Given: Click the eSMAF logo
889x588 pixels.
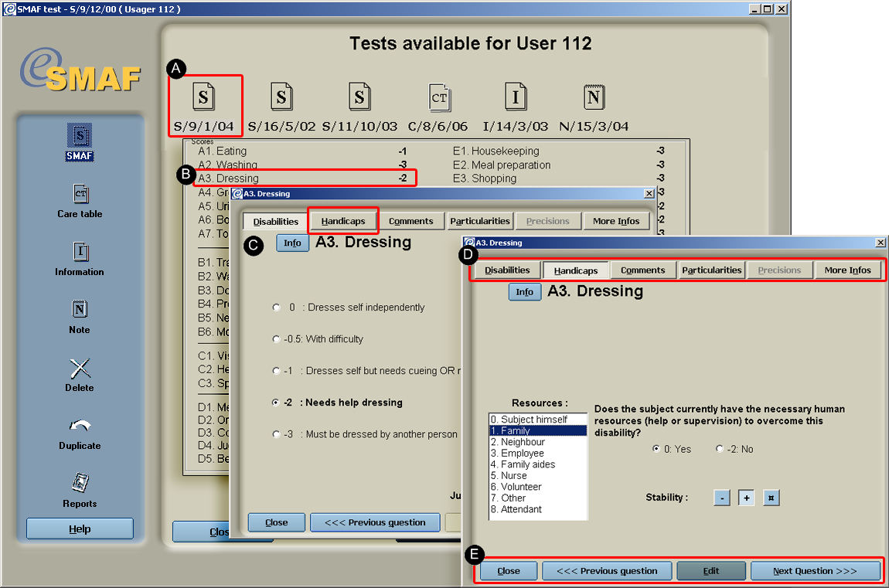Looking at the screenshot, I should (x=80, y=70).
